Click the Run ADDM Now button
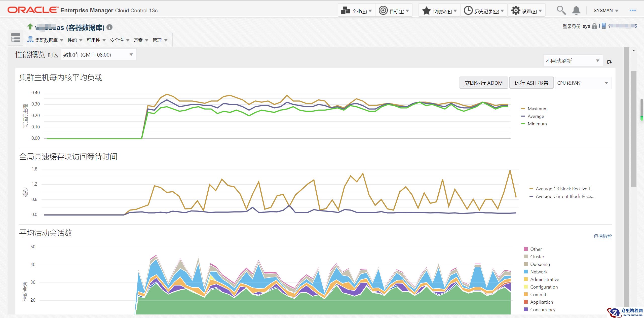Screen dimensions: 644x318 pyautogui.click(x=483, y=83)
